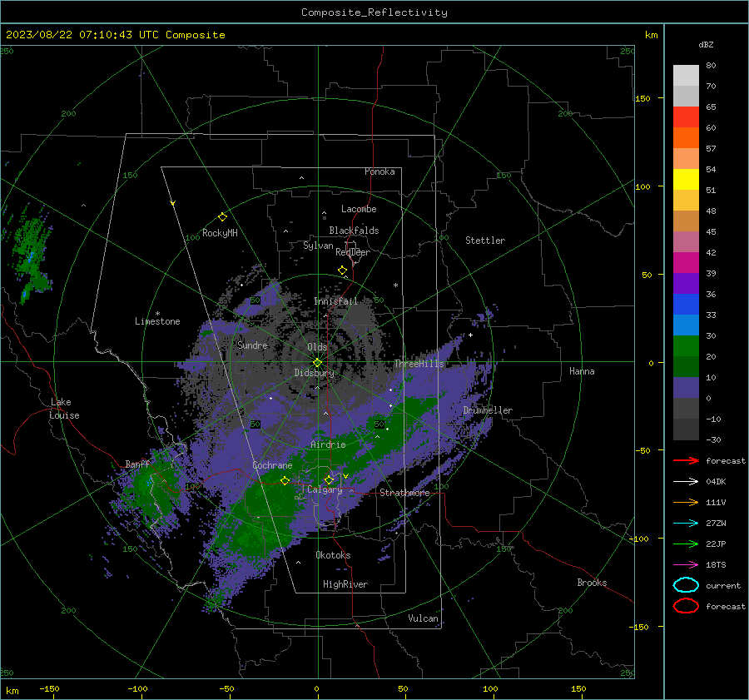Click the Brooks label
749x700 pixels.
coord(592,583)
